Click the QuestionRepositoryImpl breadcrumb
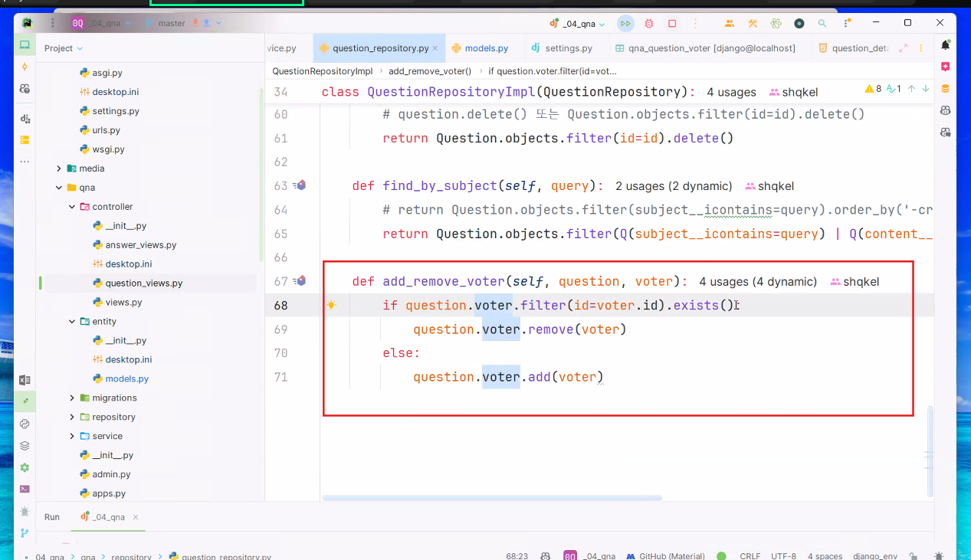Screen dimensions: 971x560 point(323,71)
